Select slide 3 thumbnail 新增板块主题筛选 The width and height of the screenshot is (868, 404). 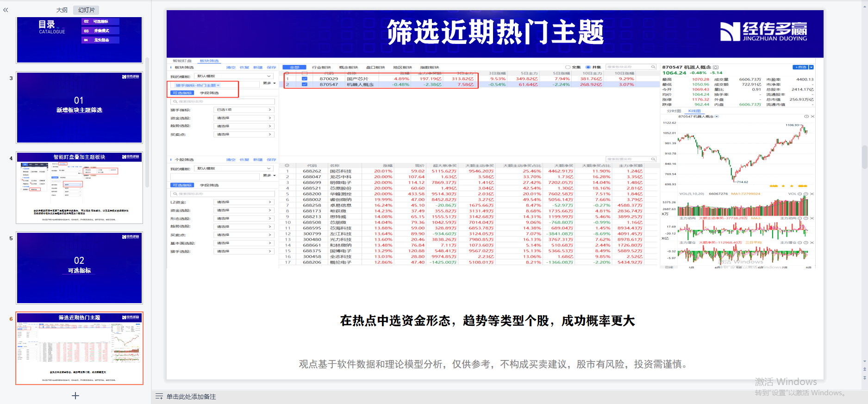pos(79,107)
